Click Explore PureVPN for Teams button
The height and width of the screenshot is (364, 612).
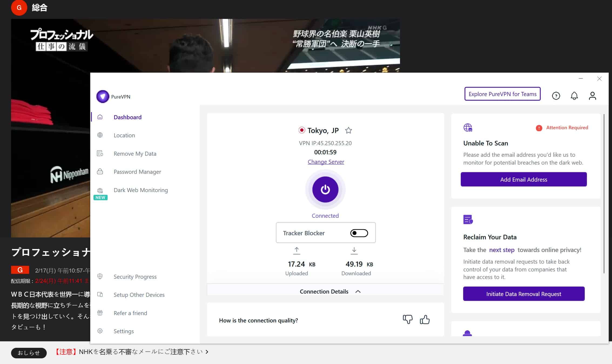coord(502,94)
